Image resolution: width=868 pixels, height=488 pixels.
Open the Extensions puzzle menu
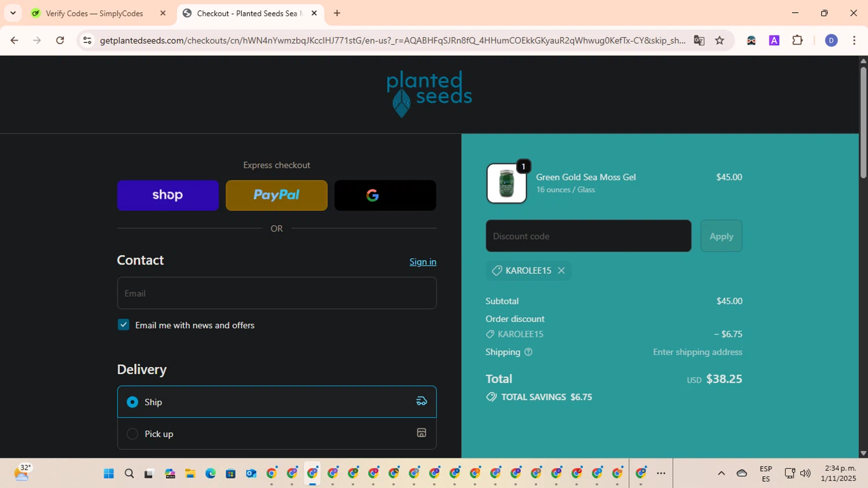coord(797,41)
